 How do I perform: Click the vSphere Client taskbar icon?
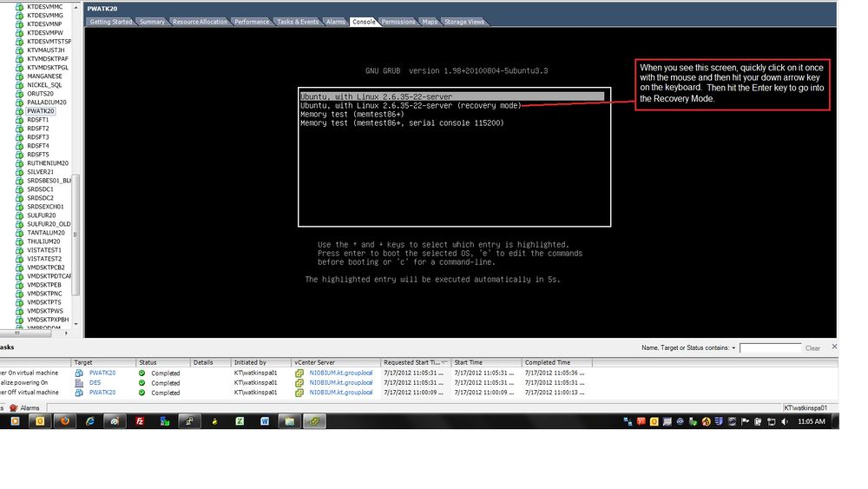click(314, 421)
